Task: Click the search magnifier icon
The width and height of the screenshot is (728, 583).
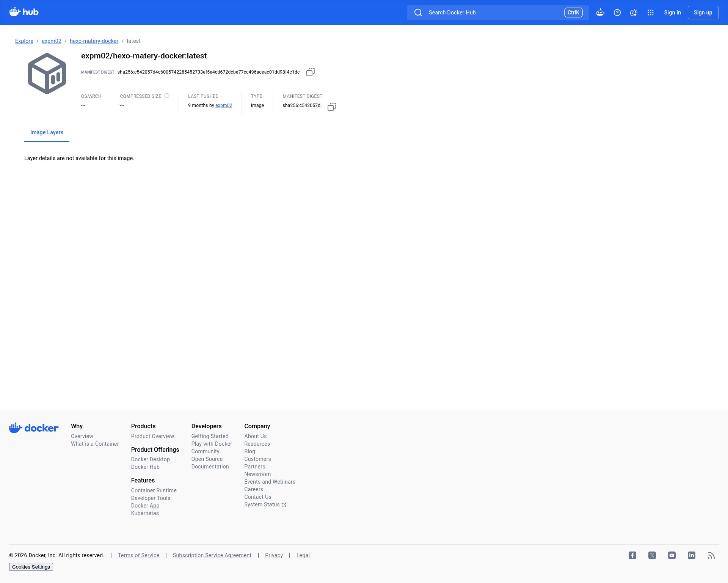Action: [x=418, y=13]
